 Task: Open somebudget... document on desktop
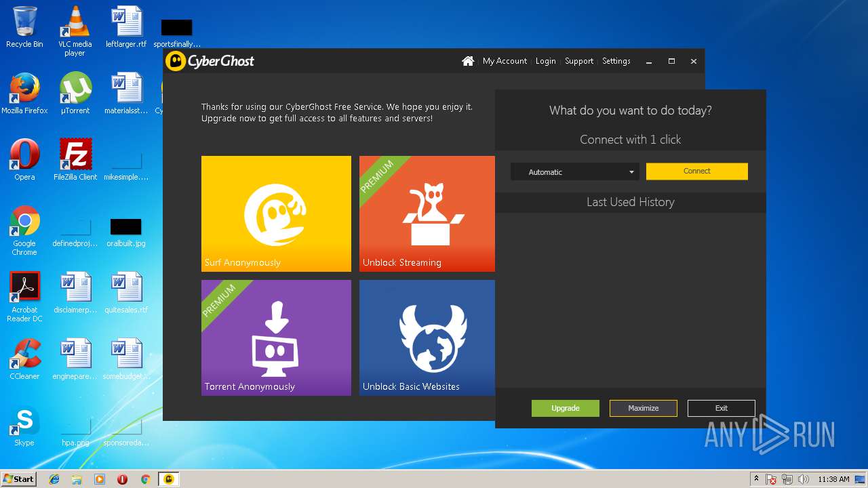126,359
